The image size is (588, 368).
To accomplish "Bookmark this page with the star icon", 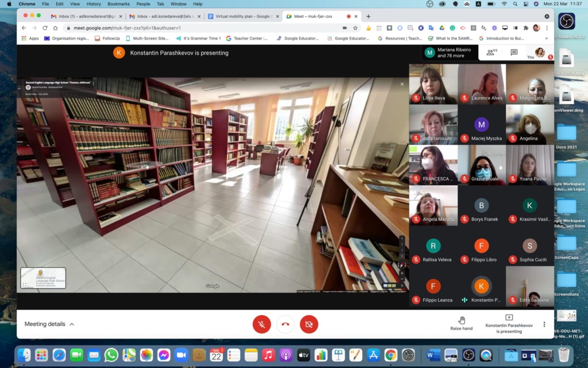I will [x=355, y=28].
